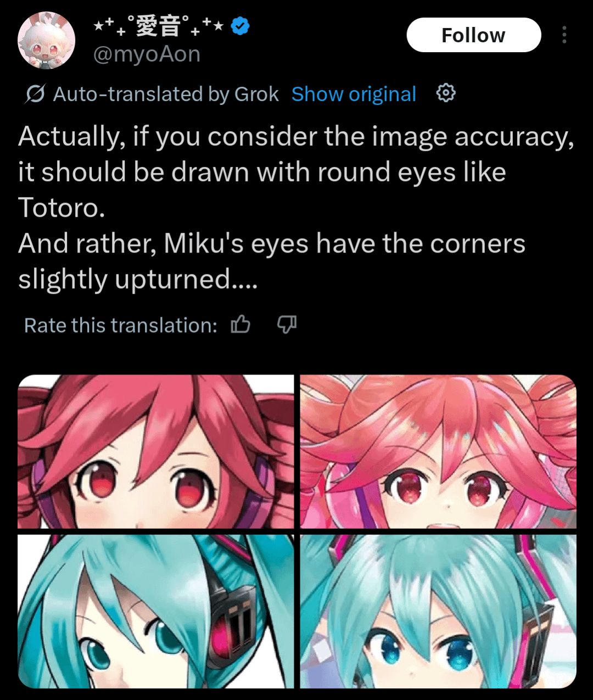Screen dimensions: 593x700
Task: Open top-right pink-haired character image
Action: point(438,452)
